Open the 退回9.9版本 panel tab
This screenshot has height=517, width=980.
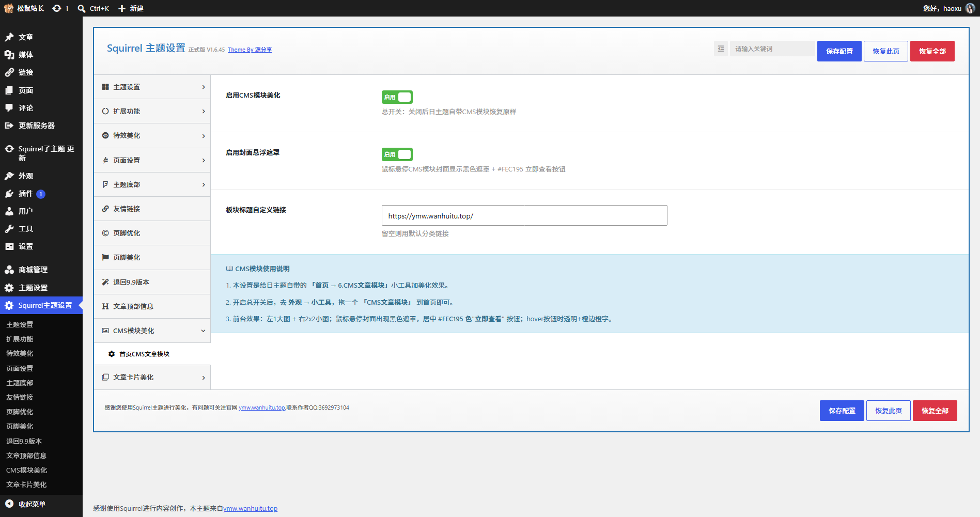tap(152, 282)
